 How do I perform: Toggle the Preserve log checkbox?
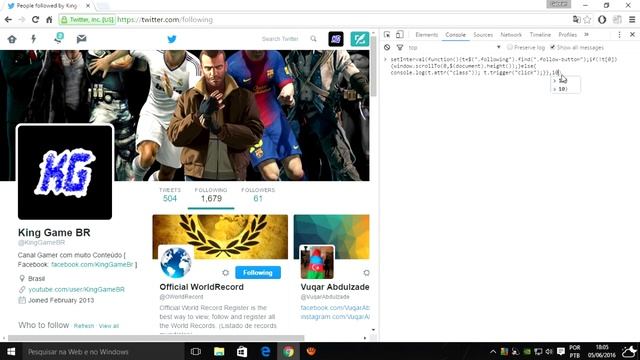point(510,47)
